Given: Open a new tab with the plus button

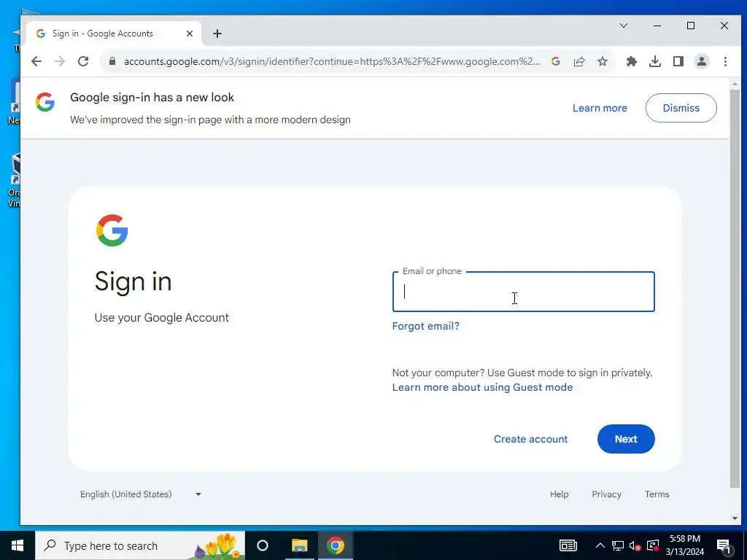Looking at the screenshot, I should click(217, 34).
